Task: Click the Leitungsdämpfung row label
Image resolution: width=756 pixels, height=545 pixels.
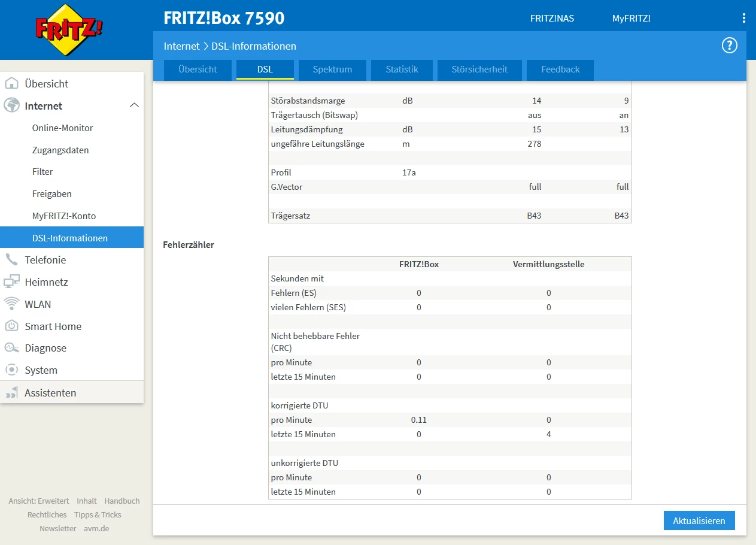Action: point(306,129)
